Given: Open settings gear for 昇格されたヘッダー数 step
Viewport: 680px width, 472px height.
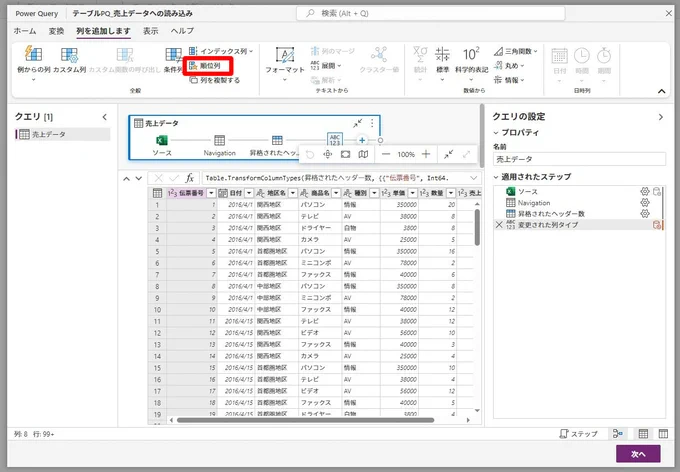Looking at the screenshot, I should click(x=645, y=213).
